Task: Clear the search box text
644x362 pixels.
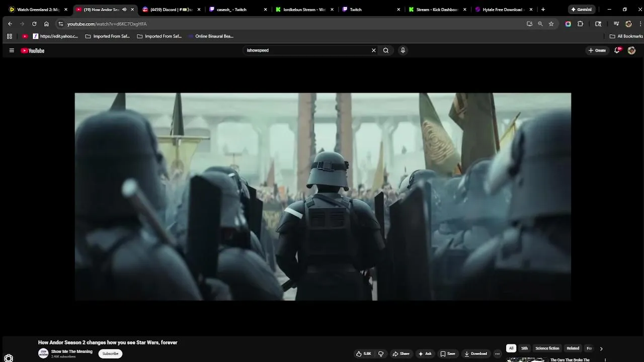Action: tap(373, 50)
